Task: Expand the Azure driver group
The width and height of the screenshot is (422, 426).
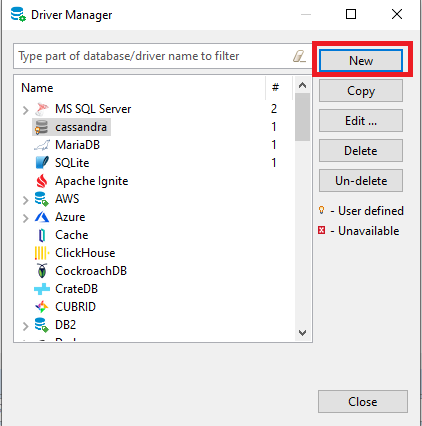Action: click(x=25, y=218)
